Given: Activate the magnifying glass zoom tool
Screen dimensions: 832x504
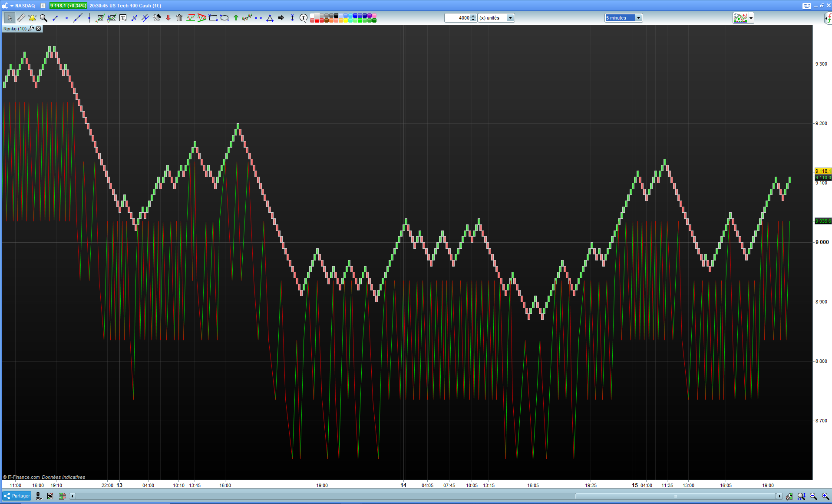Looking at the screenshot, I should pos(43,18).
